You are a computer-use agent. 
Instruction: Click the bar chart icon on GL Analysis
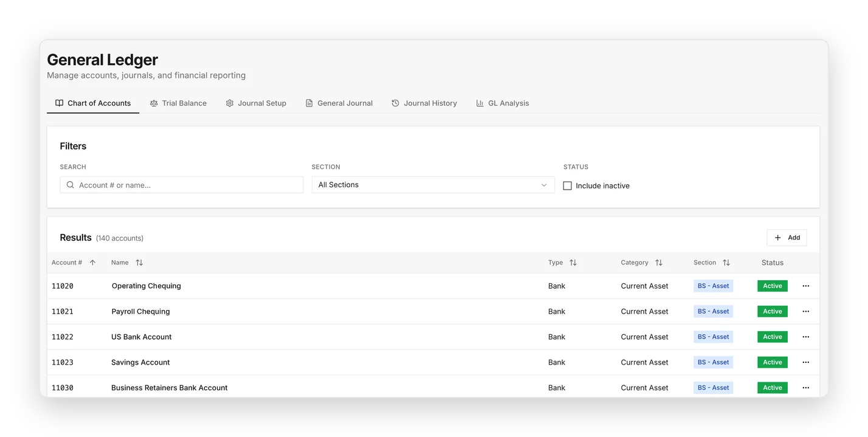[480, 103]
